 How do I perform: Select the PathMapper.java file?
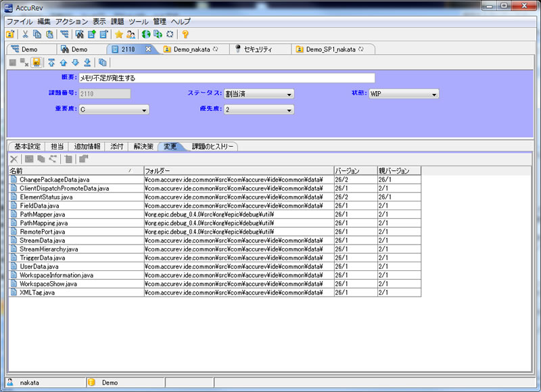pos(43,214)
